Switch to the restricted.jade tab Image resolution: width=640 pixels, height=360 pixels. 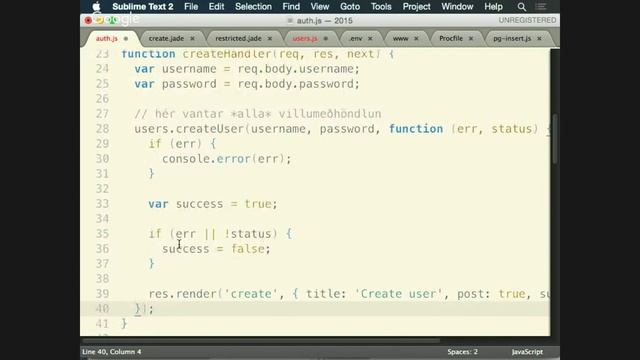[238, 38]
